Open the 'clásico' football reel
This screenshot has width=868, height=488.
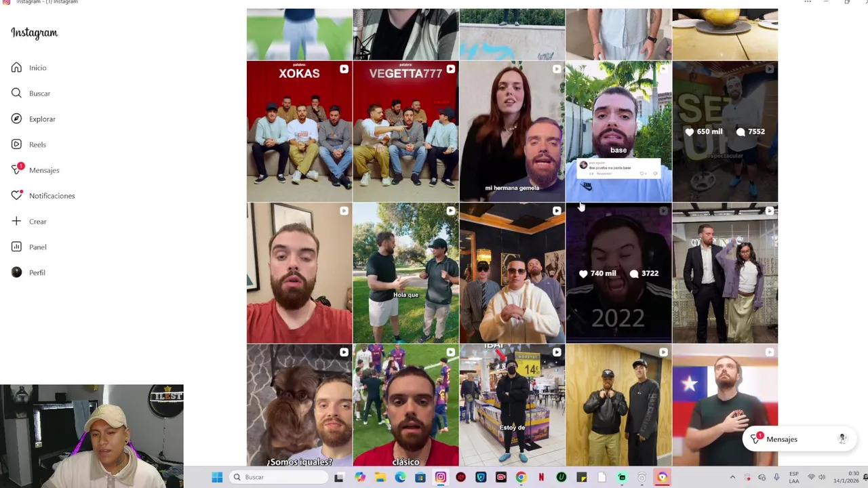406,405
